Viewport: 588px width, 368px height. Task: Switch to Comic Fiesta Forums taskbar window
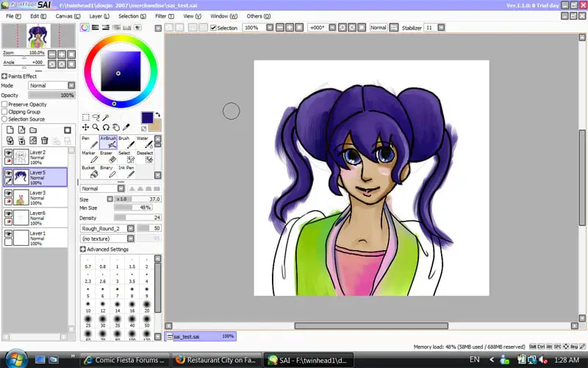point(125,360)
